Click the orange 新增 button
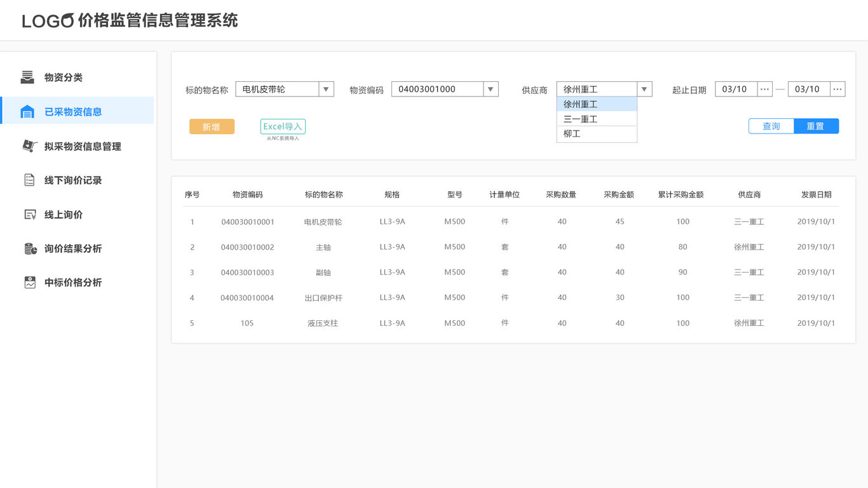The image size is (868, 488). click(x=212, y=126)
